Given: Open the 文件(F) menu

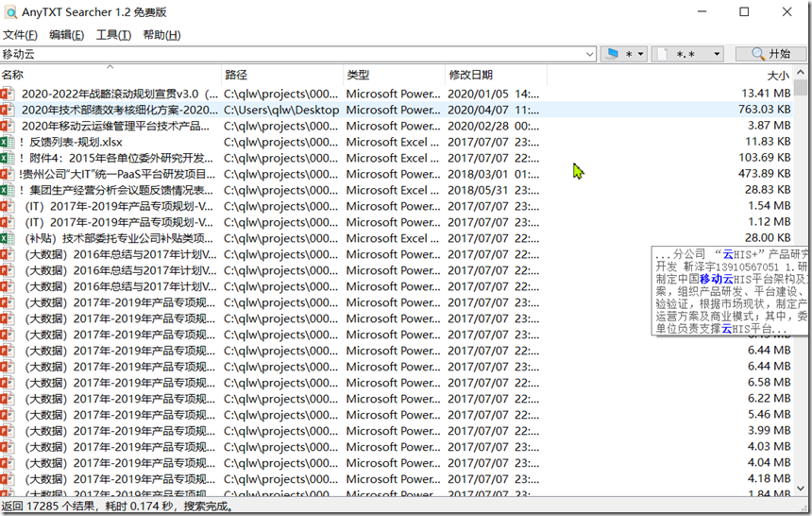Looking at the screenshot, I should click(x=20, y=35).
